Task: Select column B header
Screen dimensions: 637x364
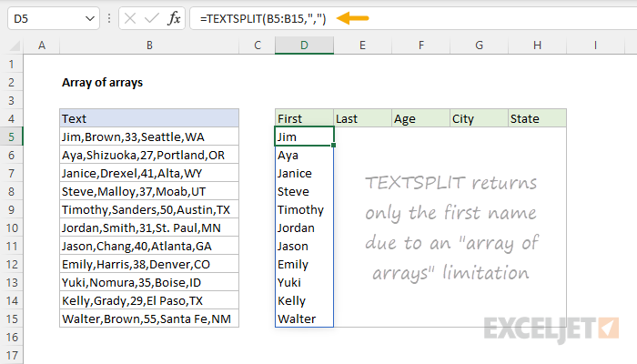Action: [x=149, y=45]
